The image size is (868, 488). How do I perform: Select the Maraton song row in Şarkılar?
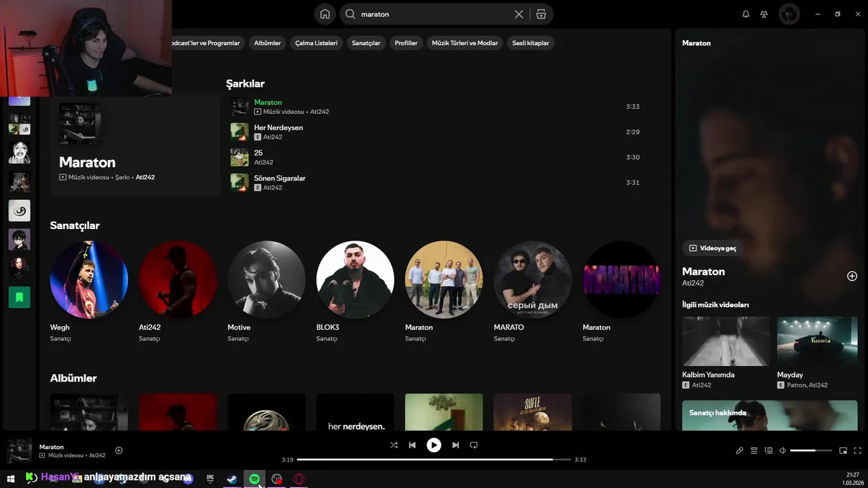437,106
